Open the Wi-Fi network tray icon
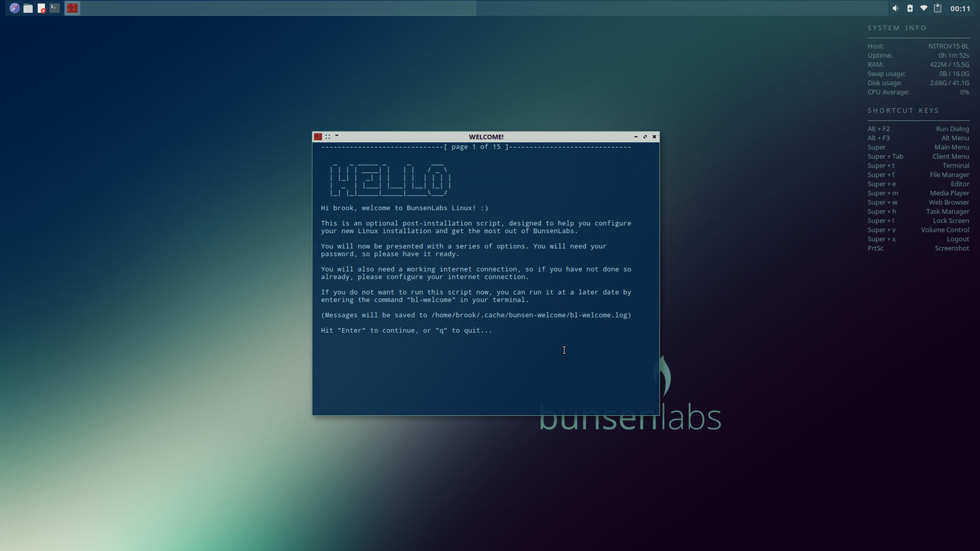Screen dimensions: 980x551 (924, 8)
